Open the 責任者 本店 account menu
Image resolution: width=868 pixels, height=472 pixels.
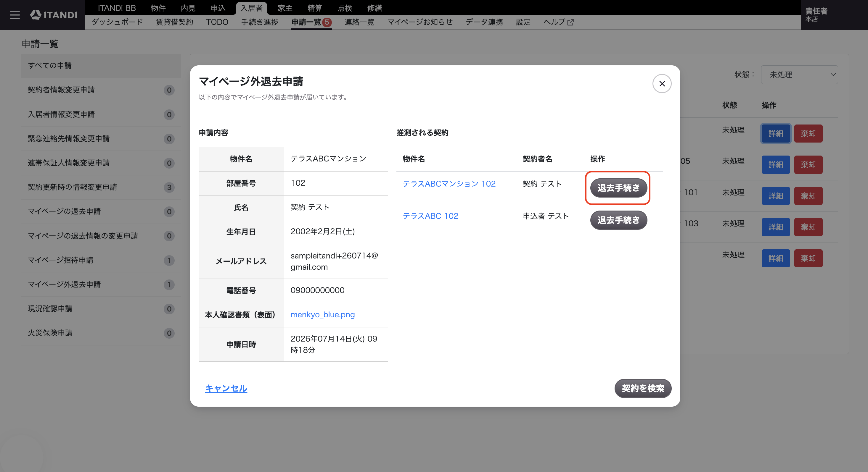(x=834, y=15)
